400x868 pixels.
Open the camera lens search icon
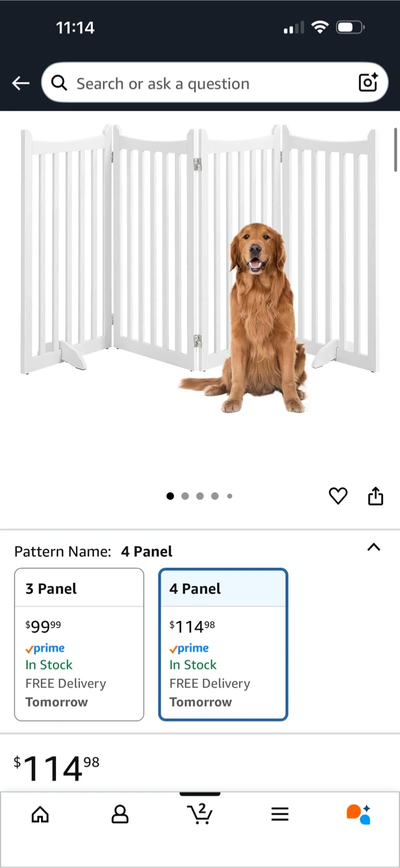coord(368,83)
